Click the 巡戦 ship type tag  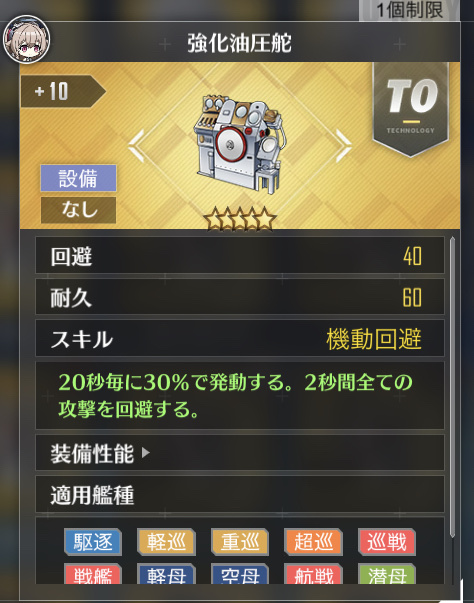click(387, 542)
